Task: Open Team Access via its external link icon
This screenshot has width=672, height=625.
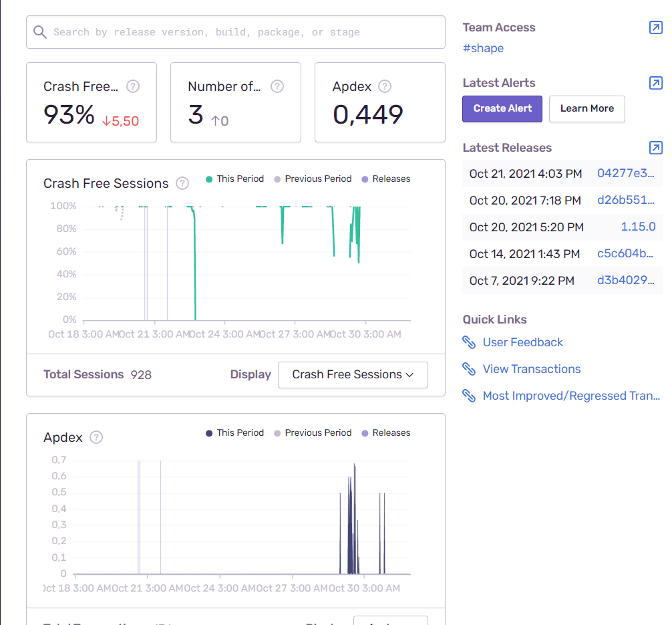Action: point(655,27)
